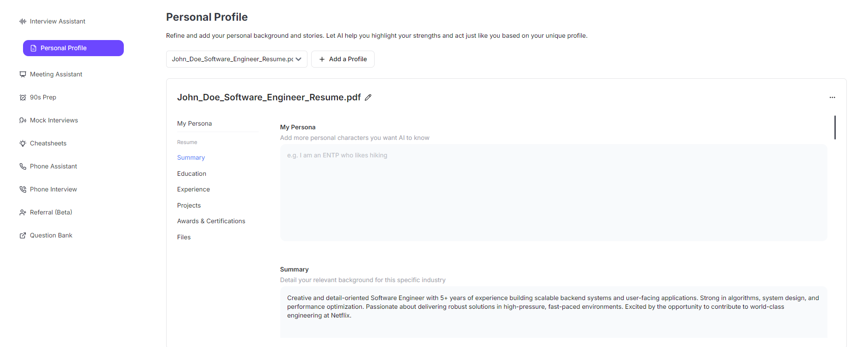Click the Add a Profile button
The image size is (868, 347).
coord(342,59)
